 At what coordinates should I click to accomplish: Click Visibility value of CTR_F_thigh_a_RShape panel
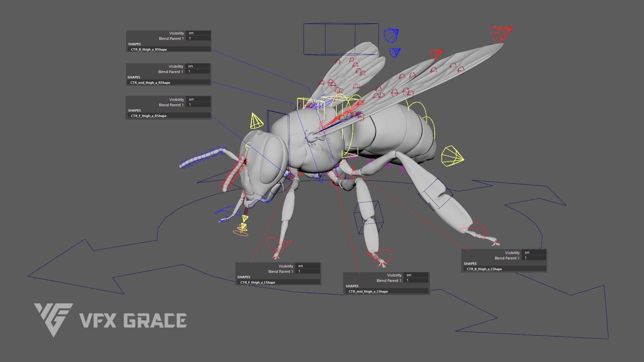coord(198,100)
